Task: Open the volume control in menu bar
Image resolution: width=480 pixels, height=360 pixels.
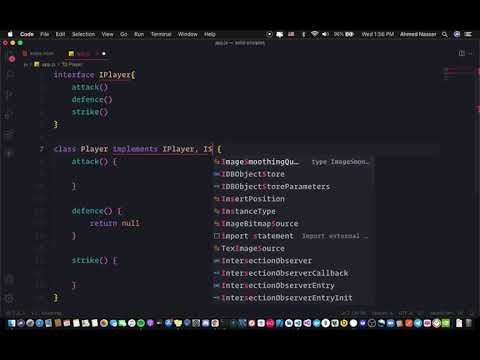Action: point(325,34)
